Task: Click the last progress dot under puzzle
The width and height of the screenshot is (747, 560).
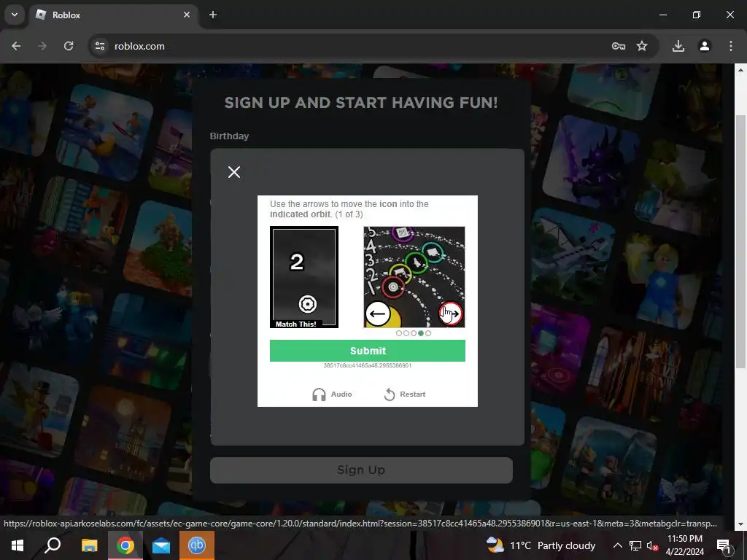Action: (x=428, y=333)
